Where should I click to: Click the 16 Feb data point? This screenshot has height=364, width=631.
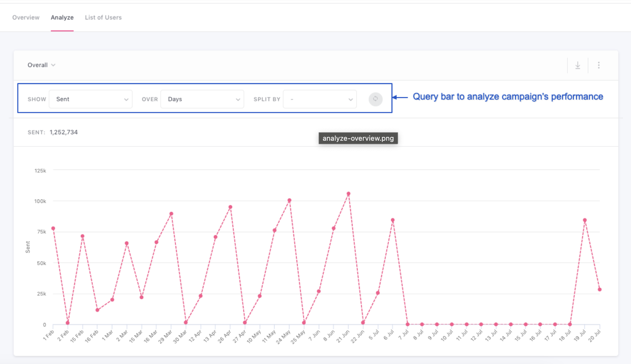(x=97, y=310)
